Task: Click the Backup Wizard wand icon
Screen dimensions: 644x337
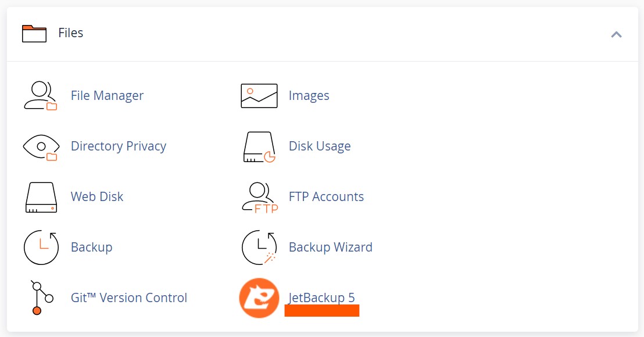Action: [x=259, y=248]
